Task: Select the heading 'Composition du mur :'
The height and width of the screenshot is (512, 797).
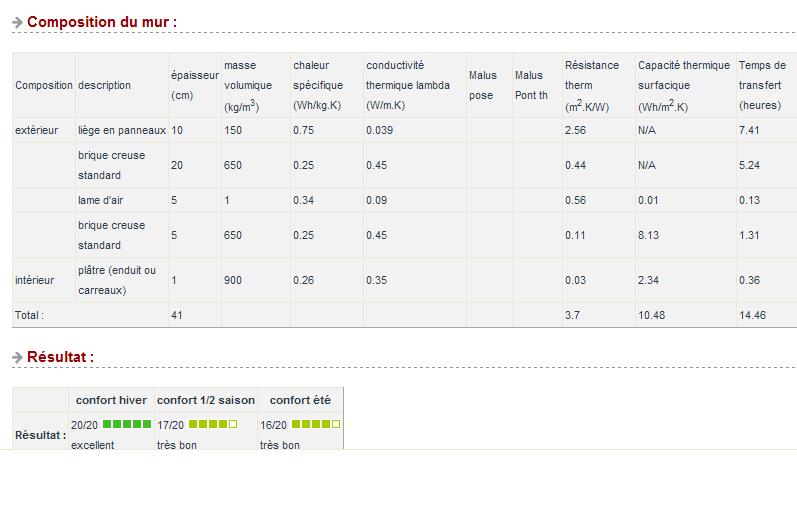Action: point(102,22)
